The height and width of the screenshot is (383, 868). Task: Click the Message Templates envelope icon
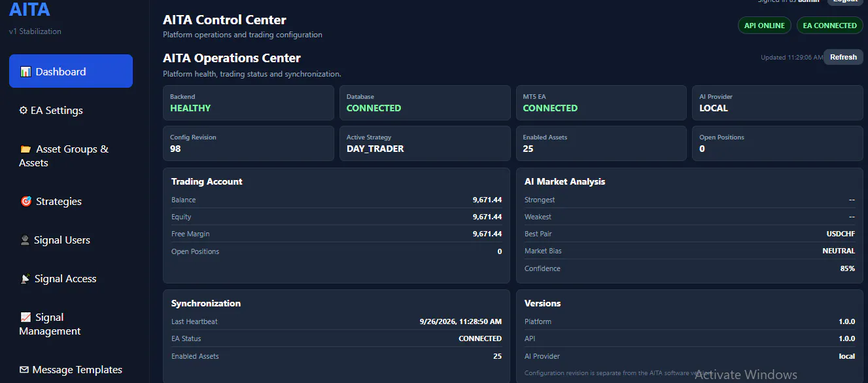click(x=24, y=370)
